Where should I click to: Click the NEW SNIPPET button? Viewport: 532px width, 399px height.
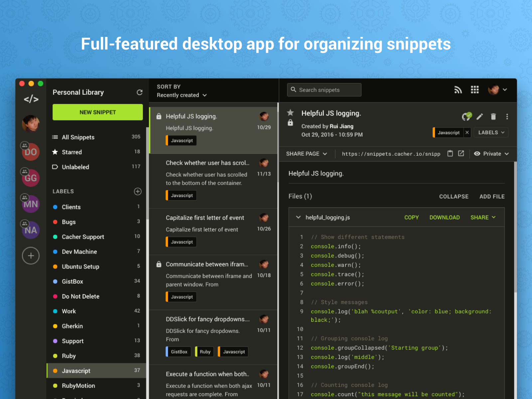click(98, 112)
